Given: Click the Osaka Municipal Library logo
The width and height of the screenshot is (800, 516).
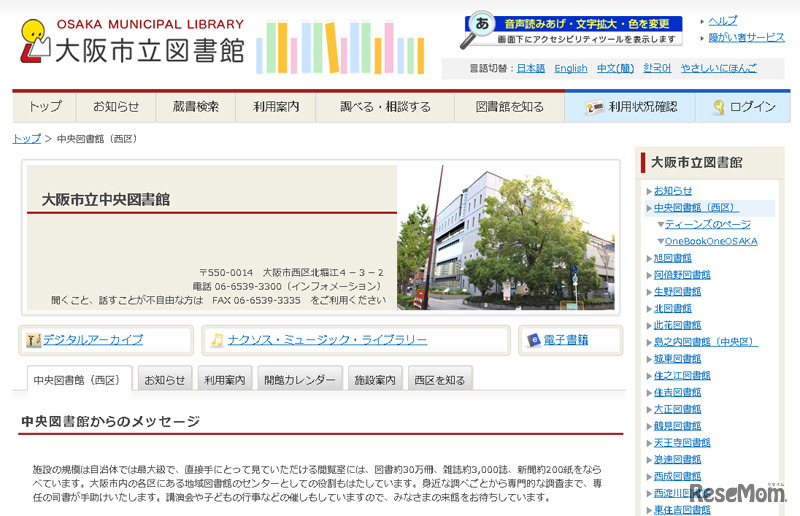Looking at the screenshot, I should 132,42.
